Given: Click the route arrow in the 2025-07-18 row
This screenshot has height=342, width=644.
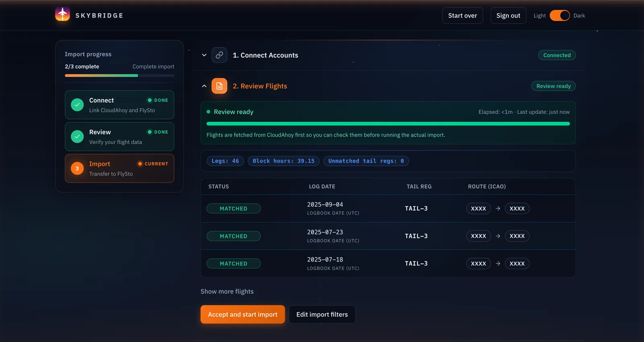Looking at the screenshot, I should [x=498, y=263].
